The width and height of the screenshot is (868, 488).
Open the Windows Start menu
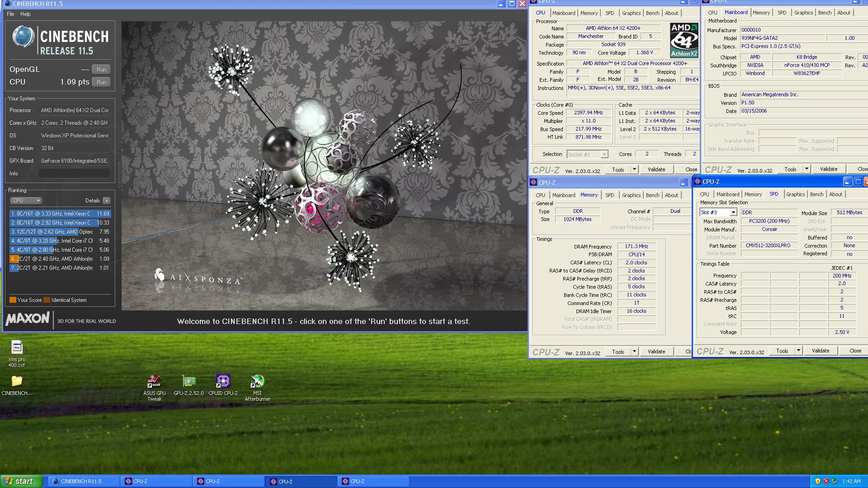point(21,481)
